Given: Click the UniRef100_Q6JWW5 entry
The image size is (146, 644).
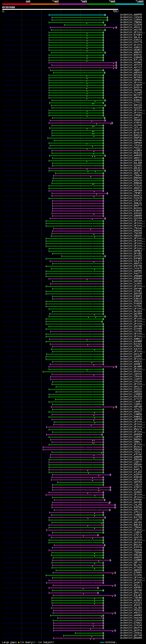Looking at the screenshot, I should tap(131, 366).
